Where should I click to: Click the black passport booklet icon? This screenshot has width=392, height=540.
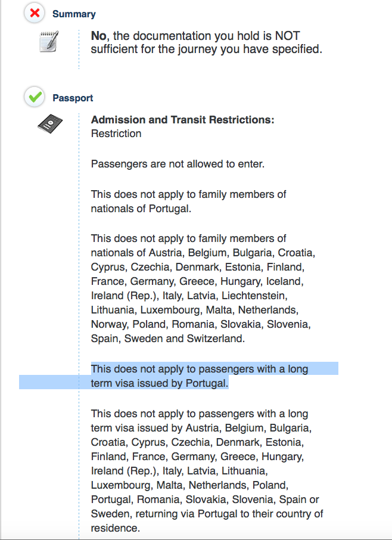coord(50,123)
